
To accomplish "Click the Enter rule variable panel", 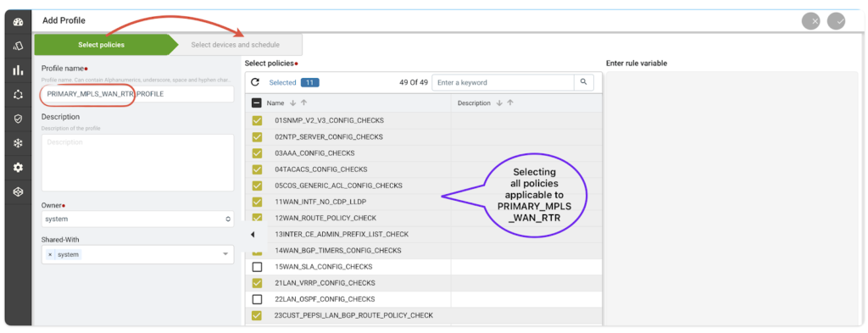I will [732, 198].
